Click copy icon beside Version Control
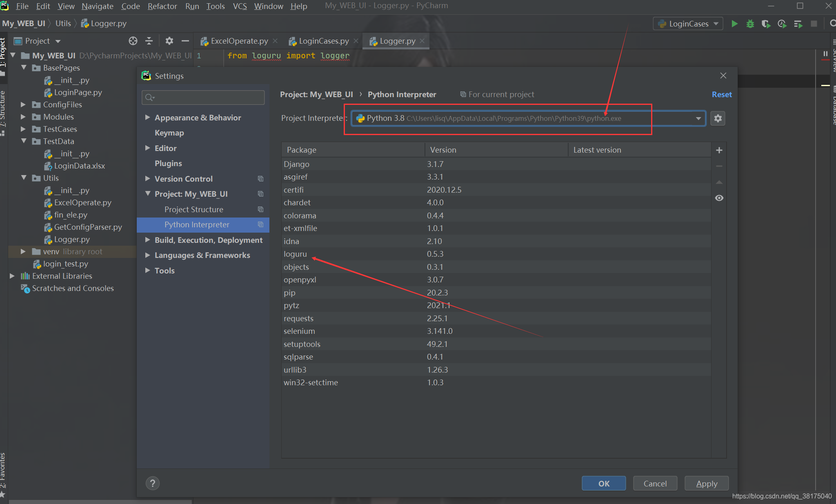The height and width of the screenshot is (504, 836). coord(260,179)
